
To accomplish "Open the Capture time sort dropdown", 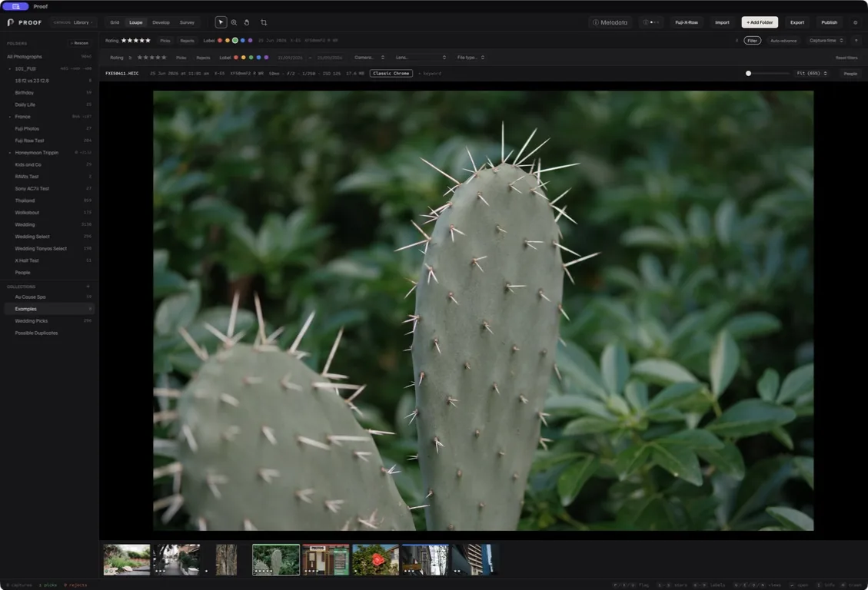I will pyautogui.click(x=826, y=41).
